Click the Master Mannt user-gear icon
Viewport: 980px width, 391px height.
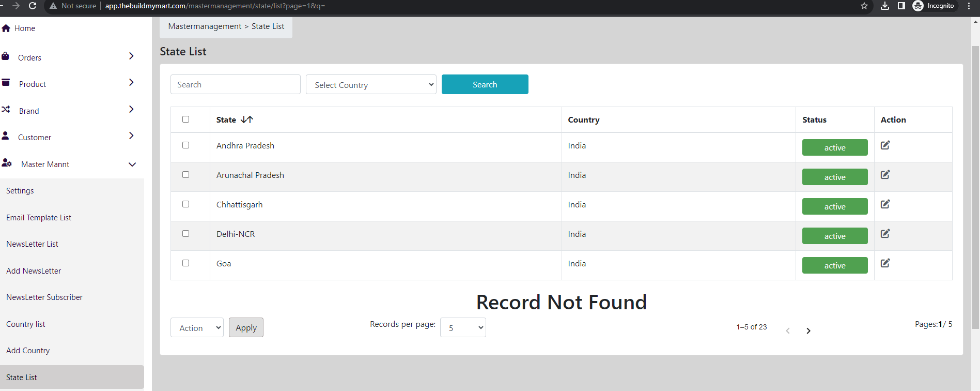[x=7, y=162]
